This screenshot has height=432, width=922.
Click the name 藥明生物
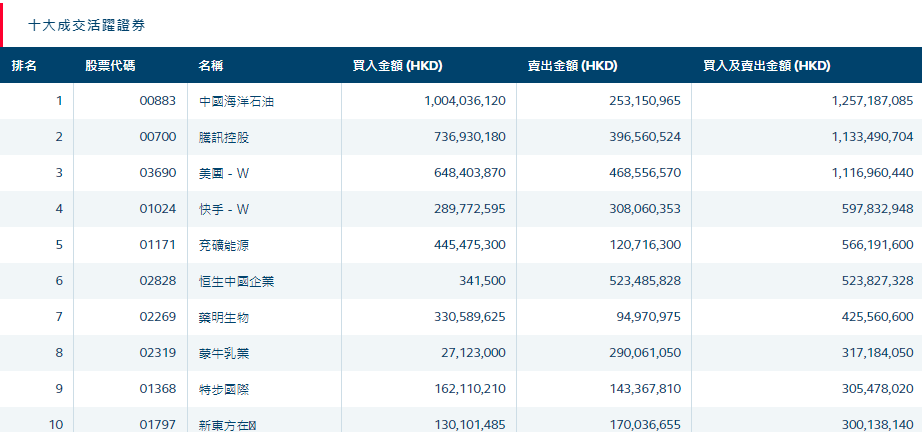tap(224, 317)
